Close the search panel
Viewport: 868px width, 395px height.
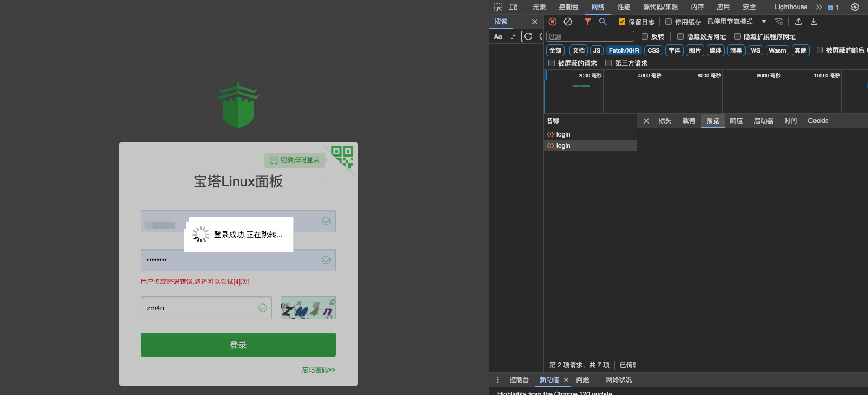tap(535, 22)
